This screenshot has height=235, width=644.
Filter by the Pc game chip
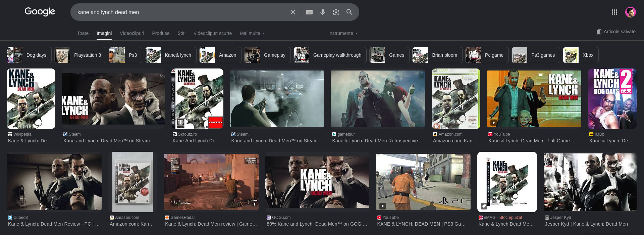point(487,55)
